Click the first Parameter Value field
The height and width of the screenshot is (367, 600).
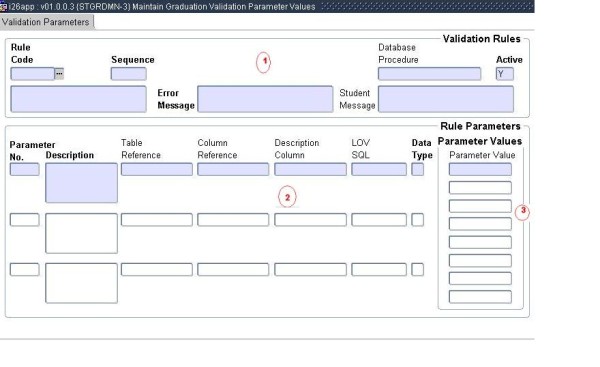tap(480, 169)
